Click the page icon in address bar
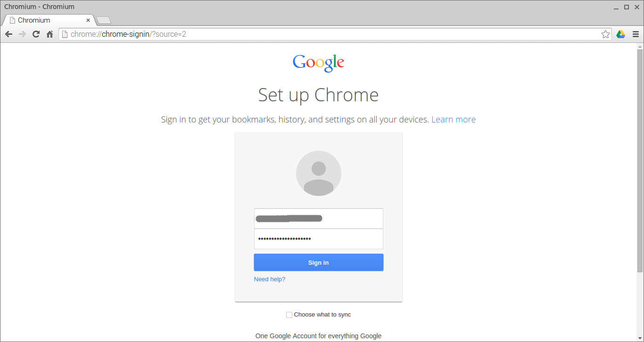644x342 pixels. (x=65, y=34)
